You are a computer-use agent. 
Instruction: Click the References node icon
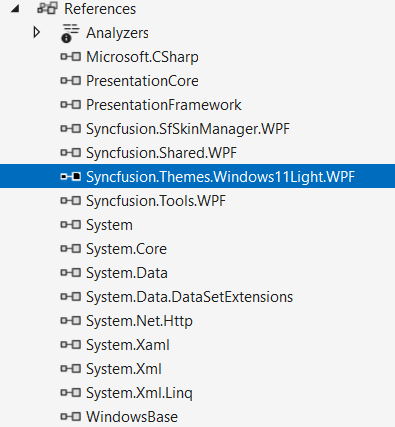click(x=47, y=8)
